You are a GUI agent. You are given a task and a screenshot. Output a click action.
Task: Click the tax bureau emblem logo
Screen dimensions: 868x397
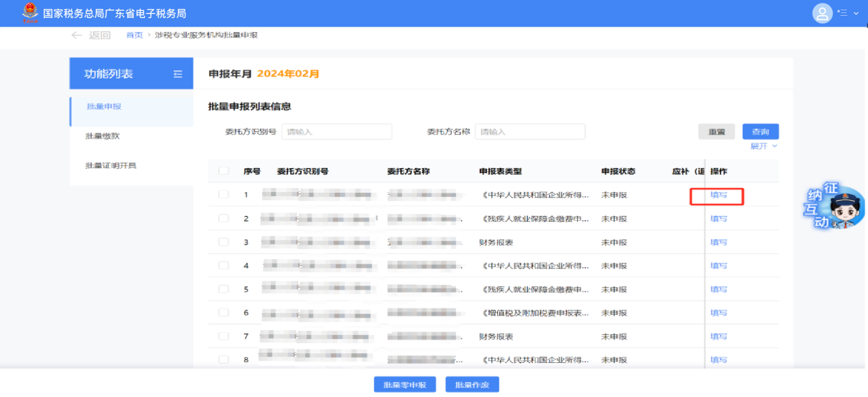30,13
